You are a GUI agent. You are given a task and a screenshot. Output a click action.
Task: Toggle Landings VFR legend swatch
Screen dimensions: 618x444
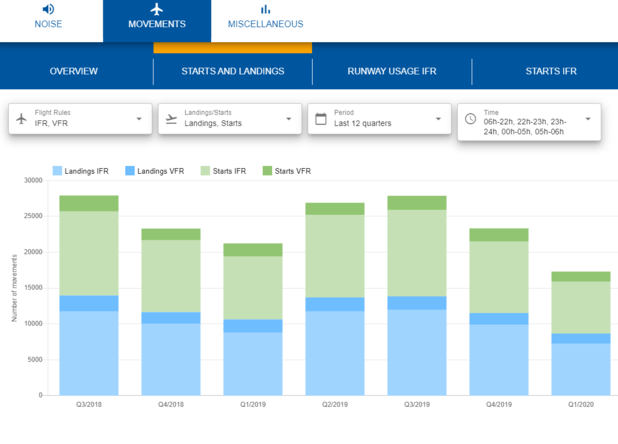(x=130, y=171)
